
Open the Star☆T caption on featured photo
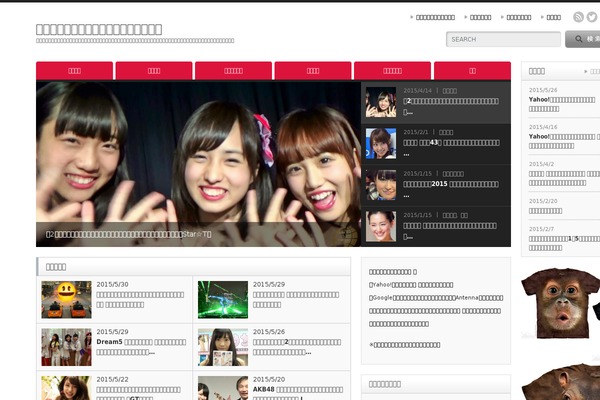(x=129, y=234)
